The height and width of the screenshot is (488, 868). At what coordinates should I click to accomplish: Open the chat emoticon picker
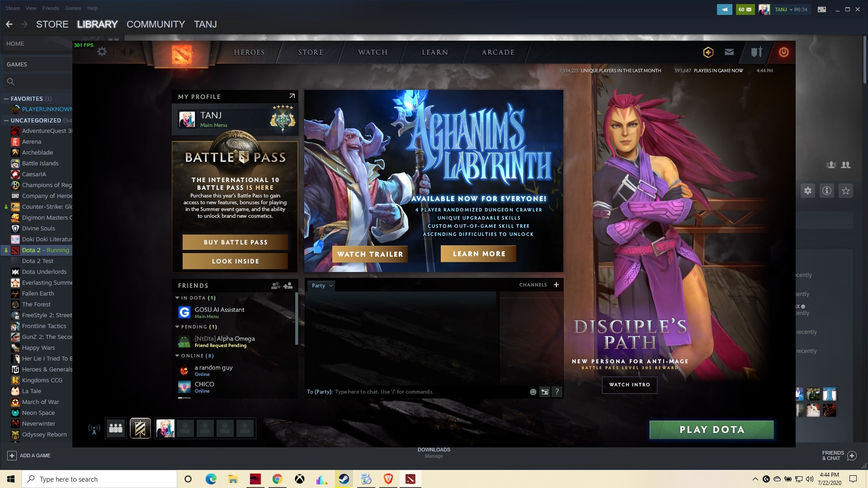[x=533, y=392]
